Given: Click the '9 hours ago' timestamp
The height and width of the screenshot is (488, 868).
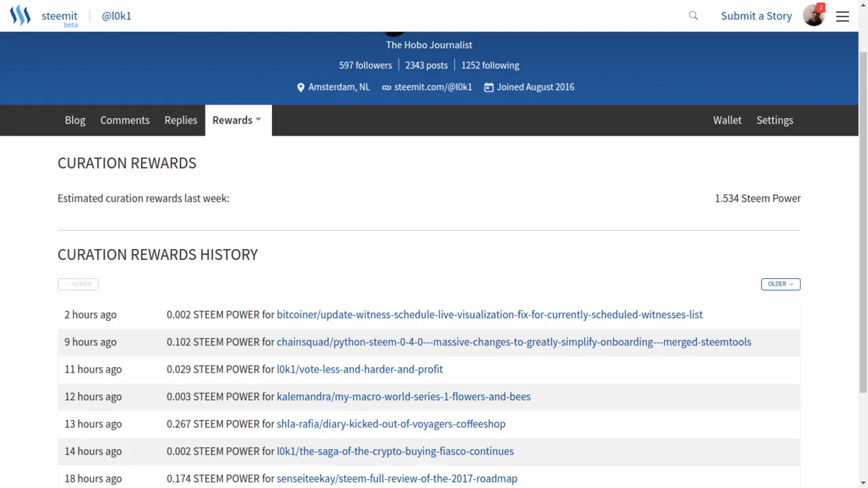Looking at the screenshot, I should click(x=90, y=342).
